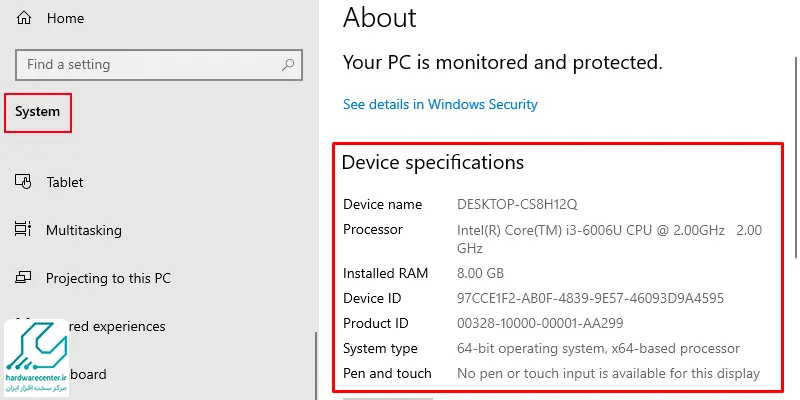Click the About page title

click(x=380, y=17)
